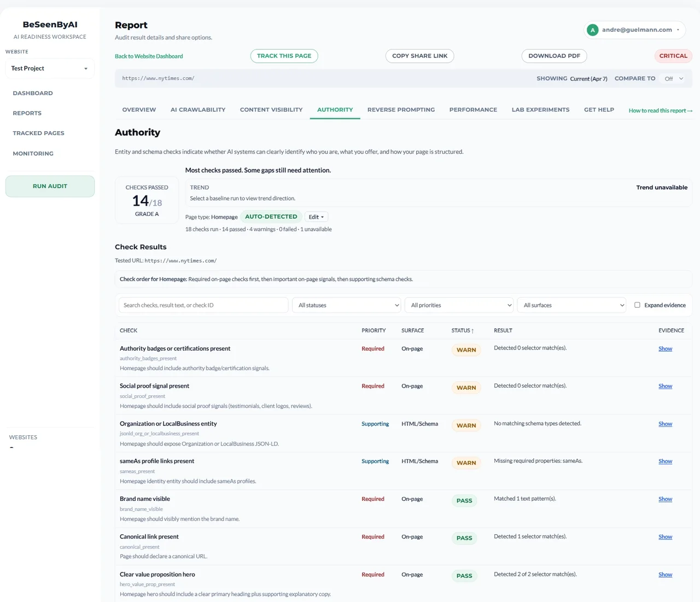Viewport: 700px width, 602px height.
Task: Select the 'Authority badges or certifications present' title
Action: [x=175, y=349]
